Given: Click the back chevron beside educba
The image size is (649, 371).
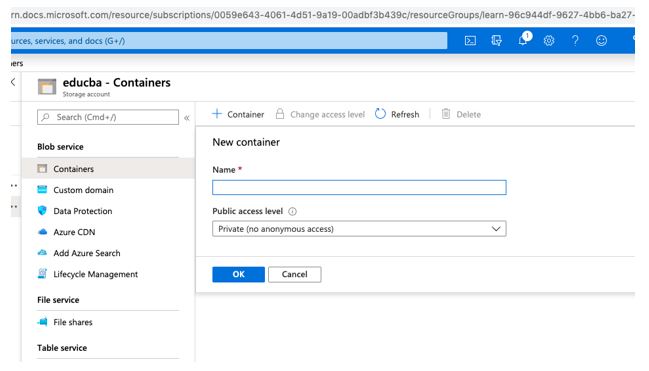Looking at the screenshot, I should tap(13, 82).
